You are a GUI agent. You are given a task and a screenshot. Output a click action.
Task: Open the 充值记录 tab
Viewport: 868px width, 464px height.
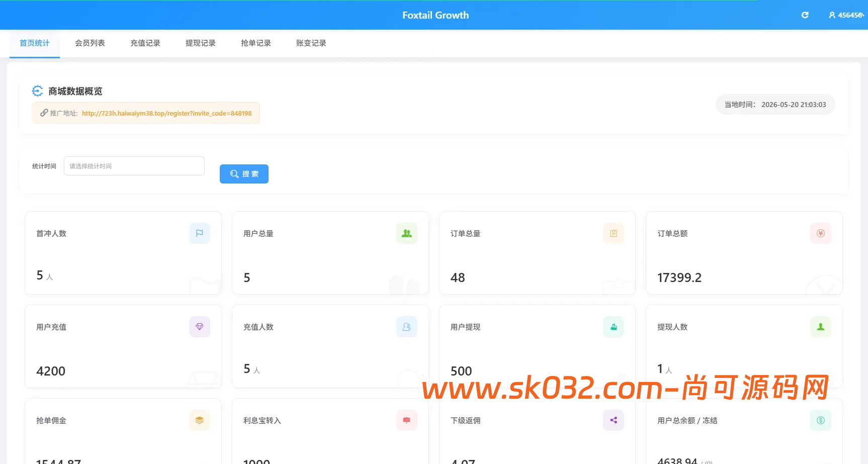tap(145, 43)
